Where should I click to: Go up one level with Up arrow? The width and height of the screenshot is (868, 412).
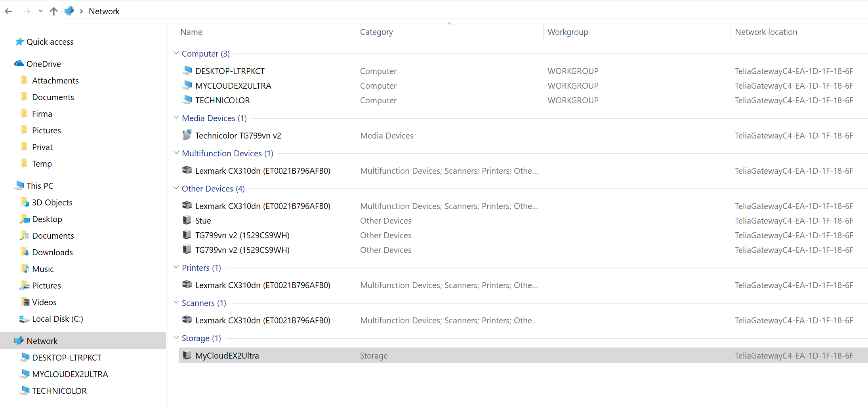[54, 11]
